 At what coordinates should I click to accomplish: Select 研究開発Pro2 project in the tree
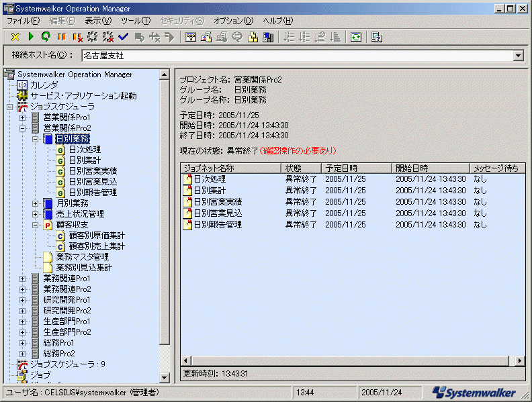(67, 311)
